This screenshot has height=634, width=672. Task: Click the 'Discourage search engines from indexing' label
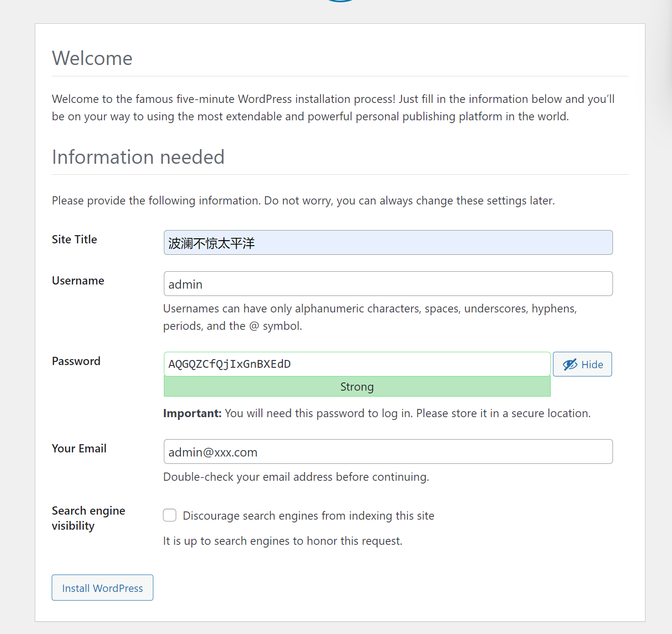click(x=308, y=516)
